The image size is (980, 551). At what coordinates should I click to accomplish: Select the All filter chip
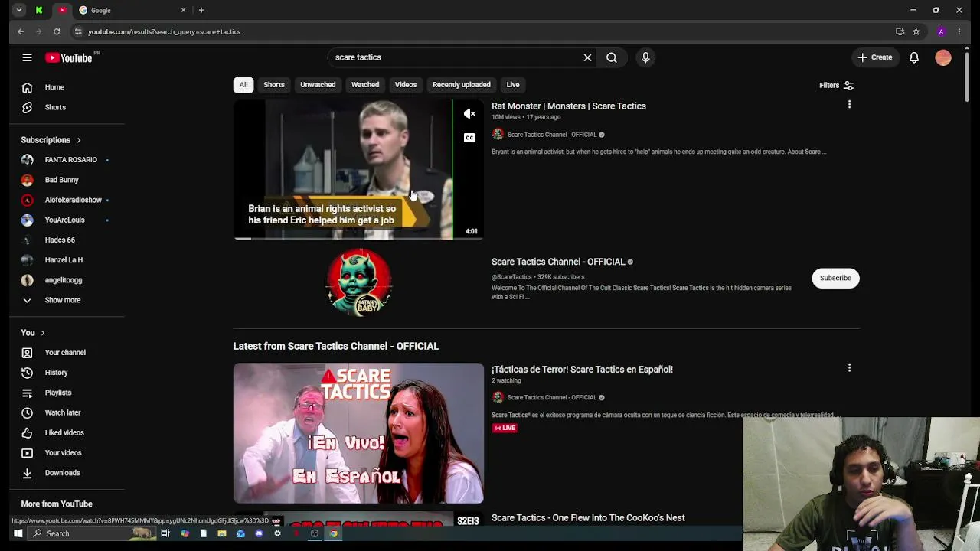[x=243, y=85]
